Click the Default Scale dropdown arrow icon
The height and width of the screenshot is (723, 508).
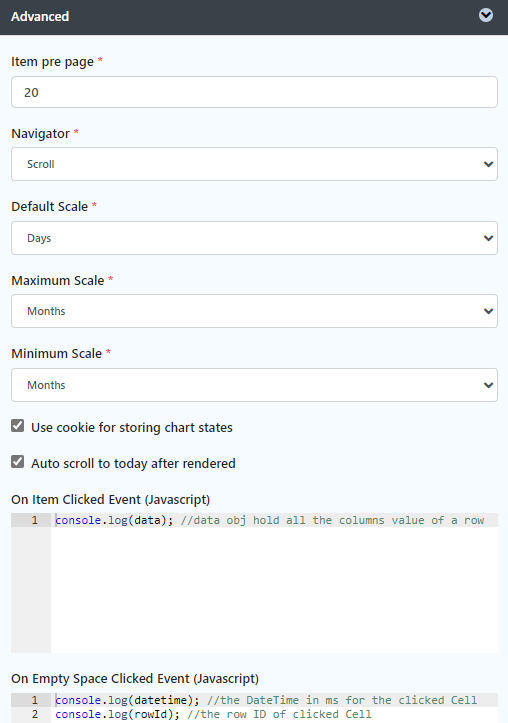[x=488, y=238]
